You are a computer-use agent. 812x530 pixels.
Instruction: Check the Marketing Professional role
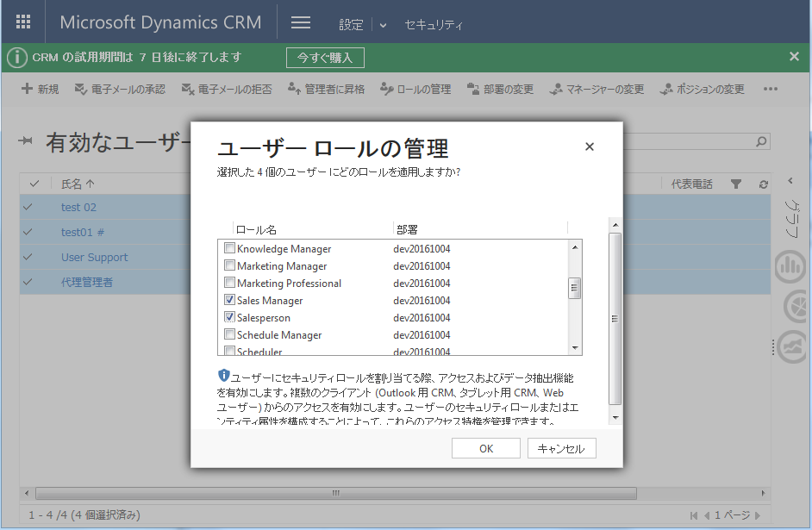click(x=229, y=282)
